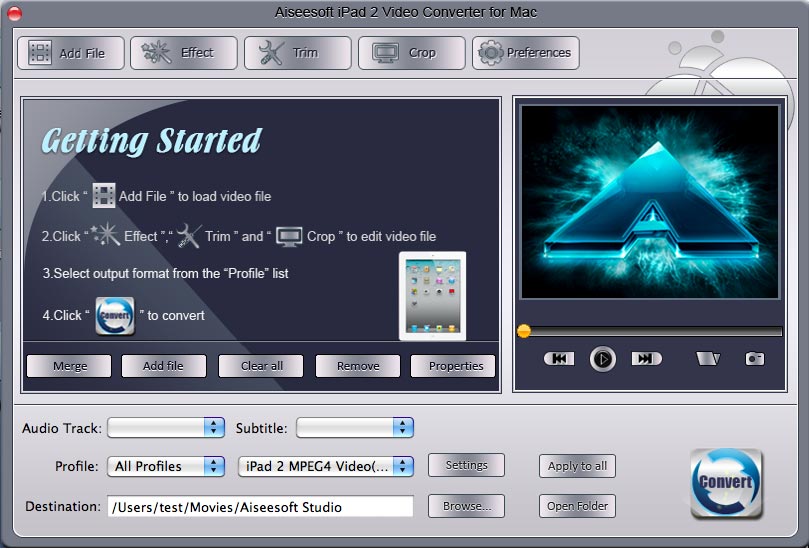Click the large round Convert button

pyautogui.click(x=726, y=483)
